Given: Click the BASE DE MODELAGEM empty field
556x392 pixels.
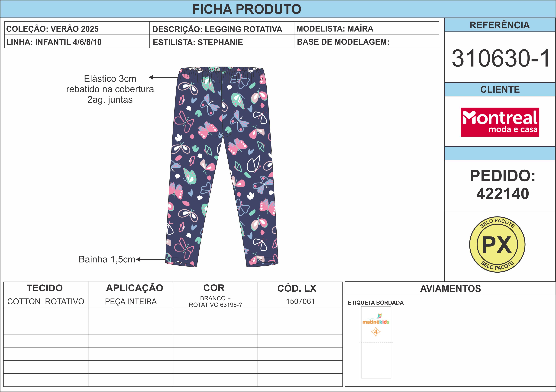Looking at the screenshot, I should click(x=366, y=41).
